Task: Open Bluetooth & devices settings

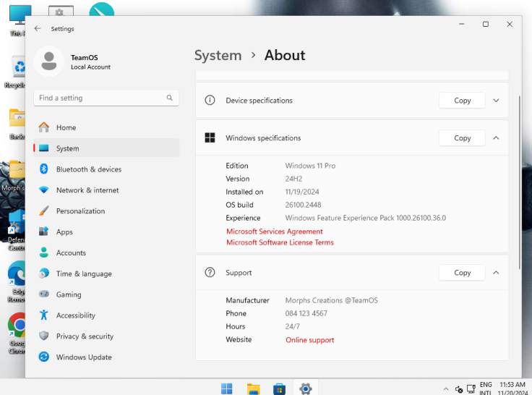Action: [x=106, y=169]
